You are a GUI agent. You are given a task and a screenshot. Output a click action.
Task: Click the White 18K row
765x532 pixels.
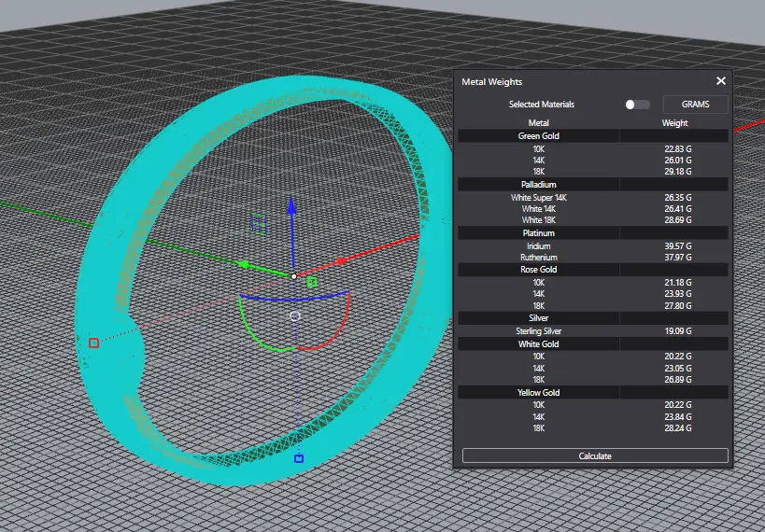[x=593, y=220]
